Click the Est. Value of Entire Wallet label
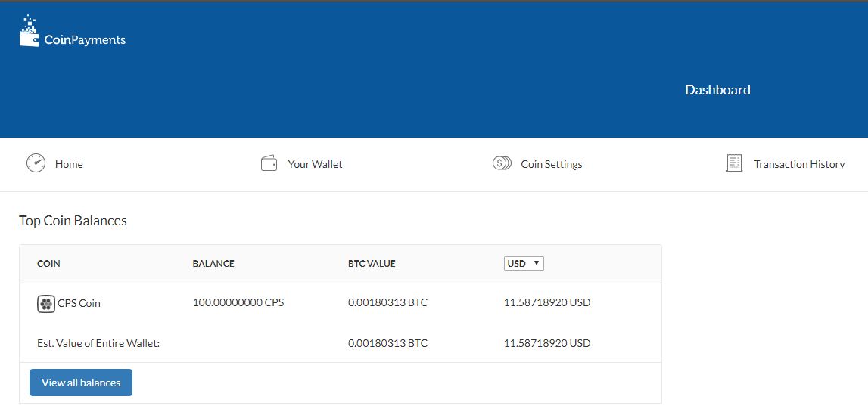The width and height of the screenshot is (868, 412). [x=98, y=343]
